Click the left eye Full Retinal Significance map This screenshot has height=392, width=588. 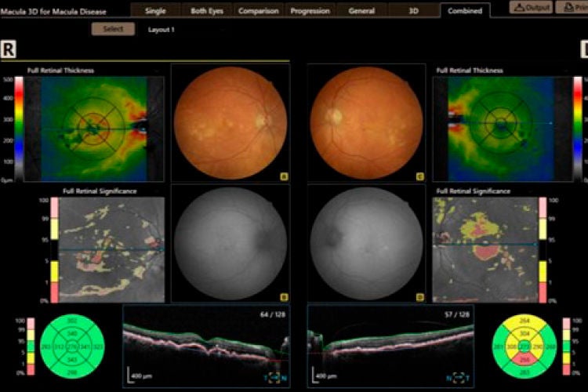(x=485, y=250)
